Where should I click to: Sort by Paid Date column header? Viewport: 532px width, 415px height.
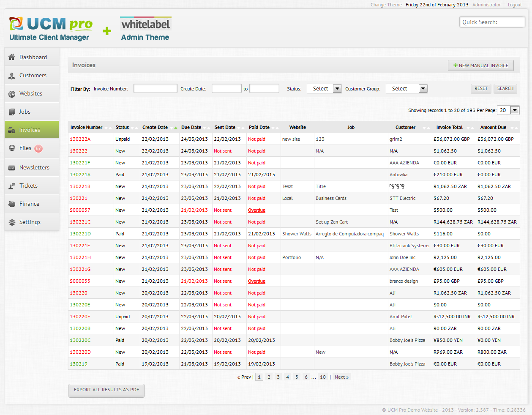point(259,127)
